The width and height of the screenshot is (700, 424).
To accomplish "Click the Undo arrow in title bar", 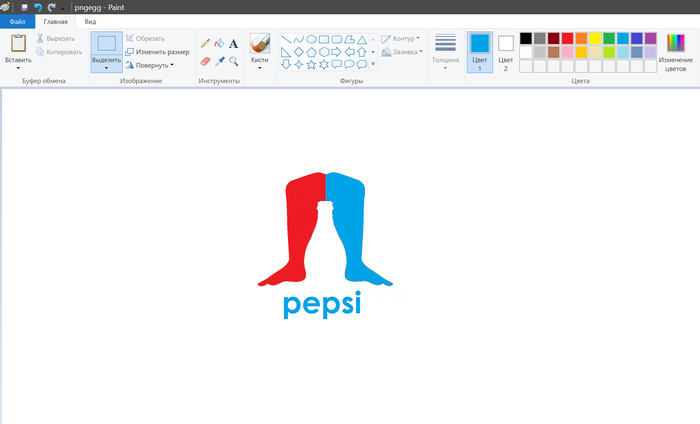I will (38, 6).
